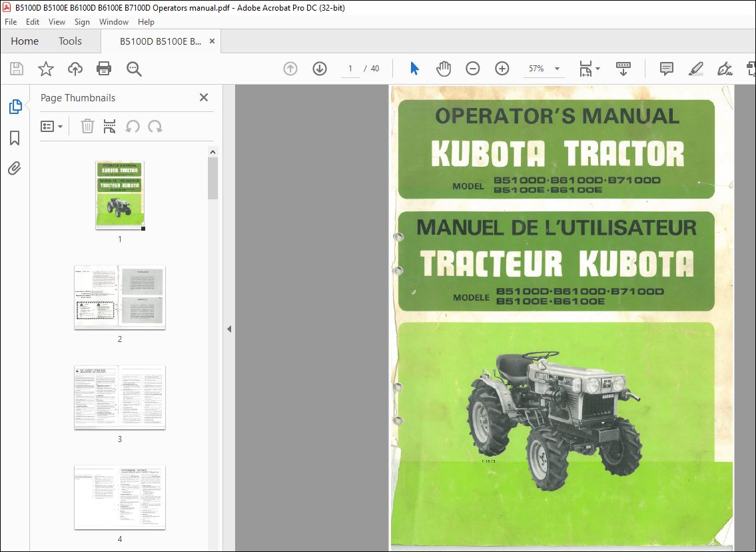This screenshot has height=552, width=756.
Task: Open the File menu
Action: pos(11,22)
